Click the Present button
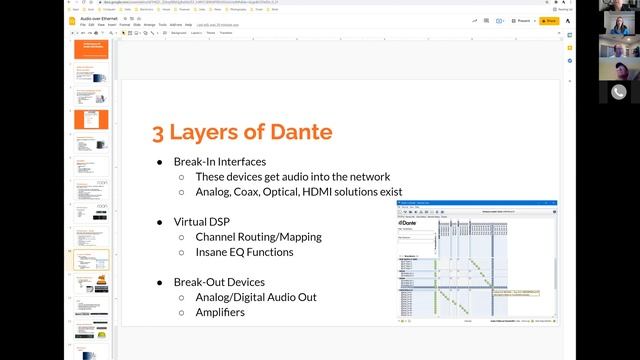640x360 pixels. coord(521,21)
